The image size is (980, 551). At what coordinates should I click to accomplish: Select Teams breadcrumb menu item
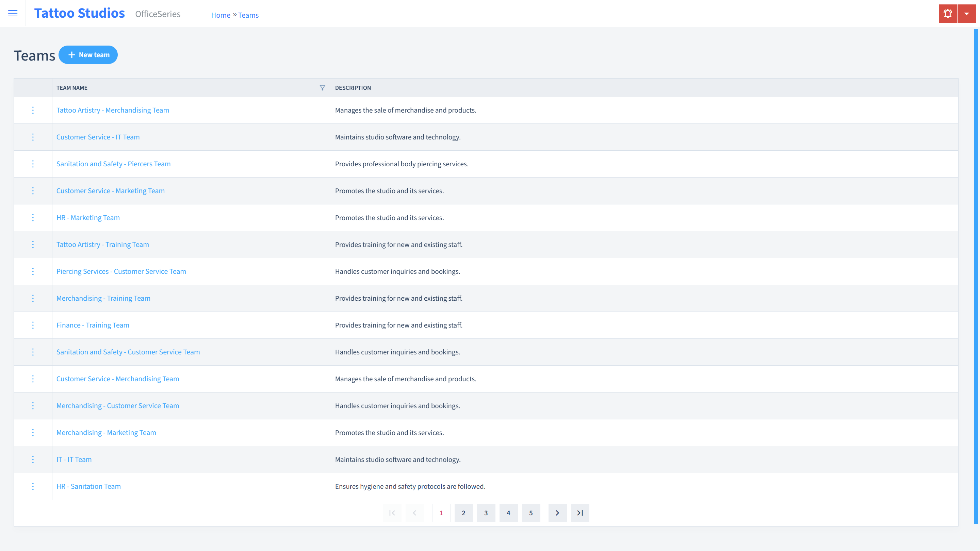pos(248,15)
